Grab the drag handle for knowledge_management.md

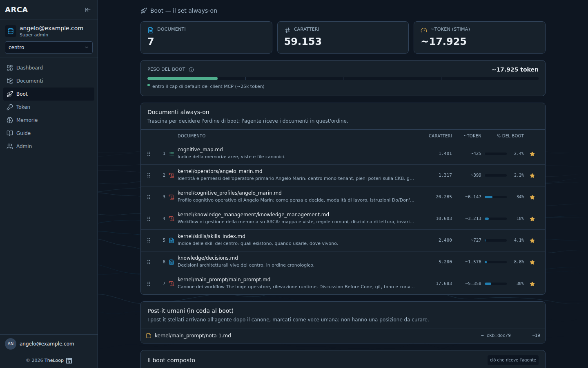coord(149,219)
